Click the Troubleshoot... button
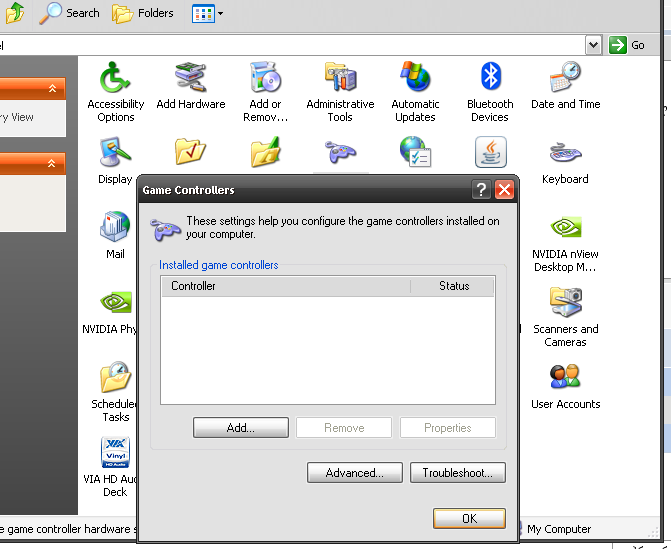The width and height of the screenshot is (671, 549). [x=458, y=472]
